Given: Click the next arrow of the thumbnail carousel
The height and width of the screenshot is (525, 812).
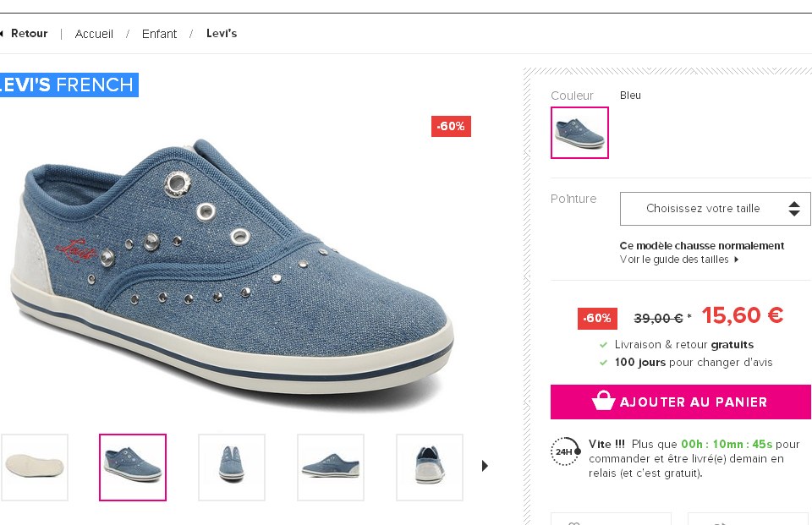Looking at the screenshot, I should [485, 466].
